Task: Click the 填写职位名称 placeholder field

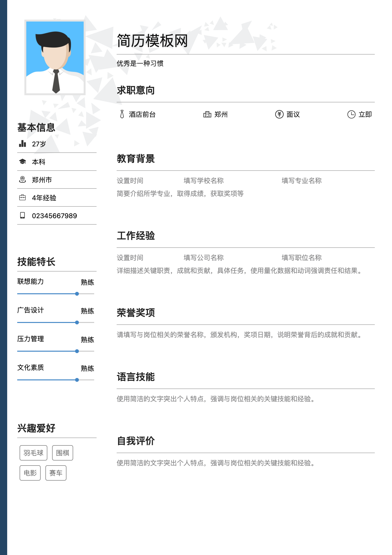Action: click(x=302, y=258)
